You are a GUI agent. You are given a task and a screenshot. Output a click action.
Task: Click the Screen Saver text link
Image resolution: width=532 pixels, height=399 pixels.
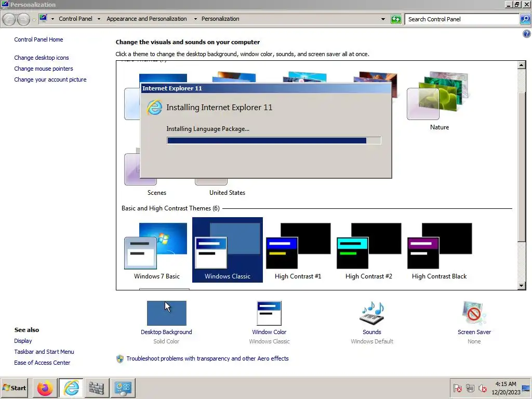(474, 332)
